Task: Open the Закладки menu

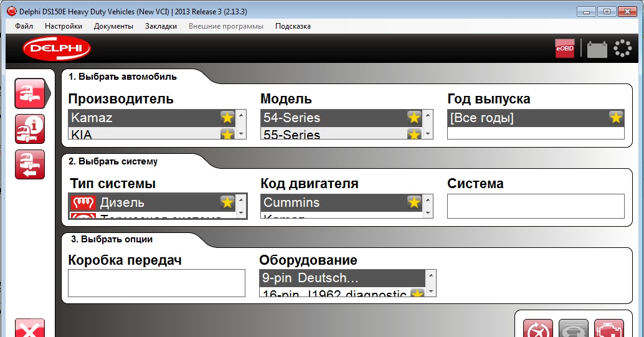Action: pos(161,26)
